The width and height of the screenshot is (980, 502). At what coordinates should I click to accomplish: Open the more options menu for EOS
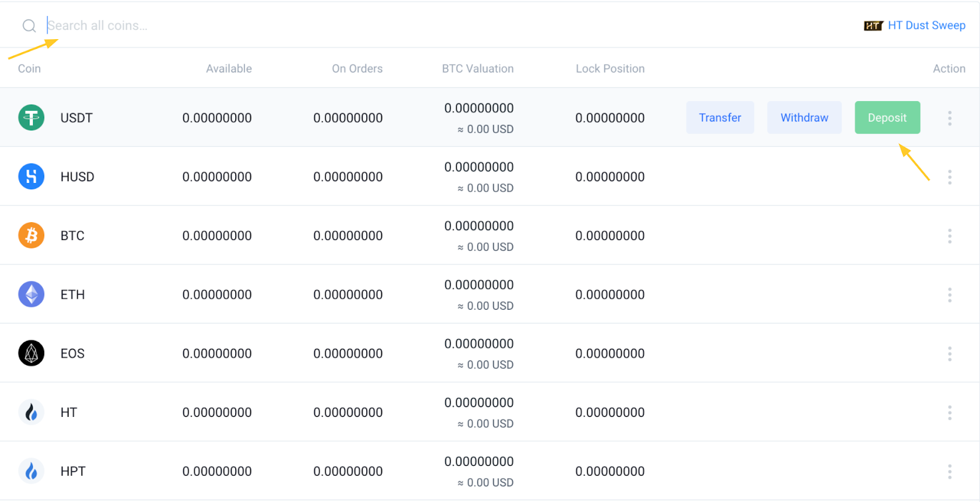coord(950,353)
